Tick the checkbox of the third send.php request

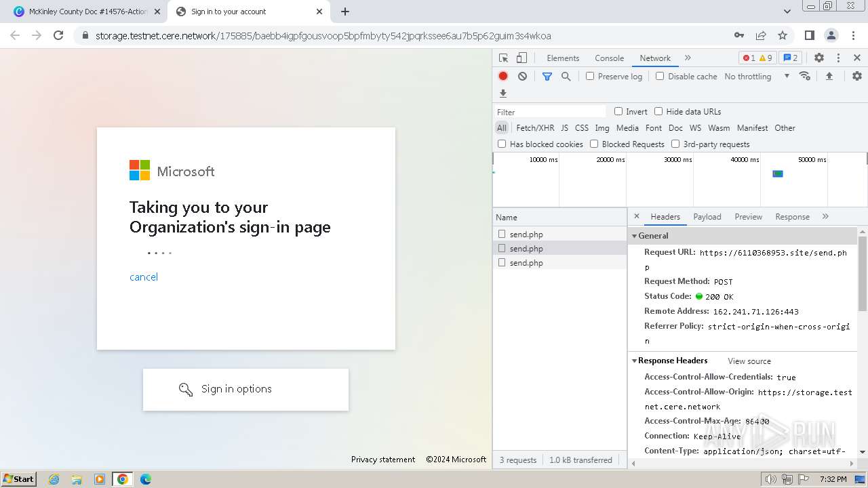(x=502, y=262)
